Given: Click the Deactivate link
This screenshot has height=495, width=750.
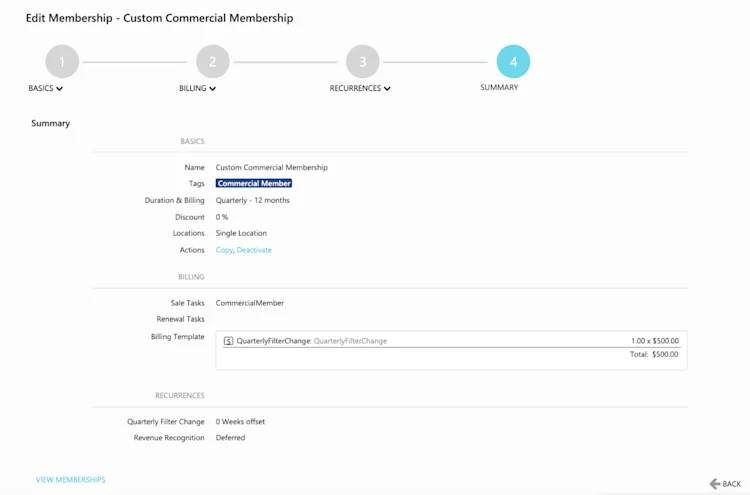Looking at the screenshot, I should click(x=254, y=250).
